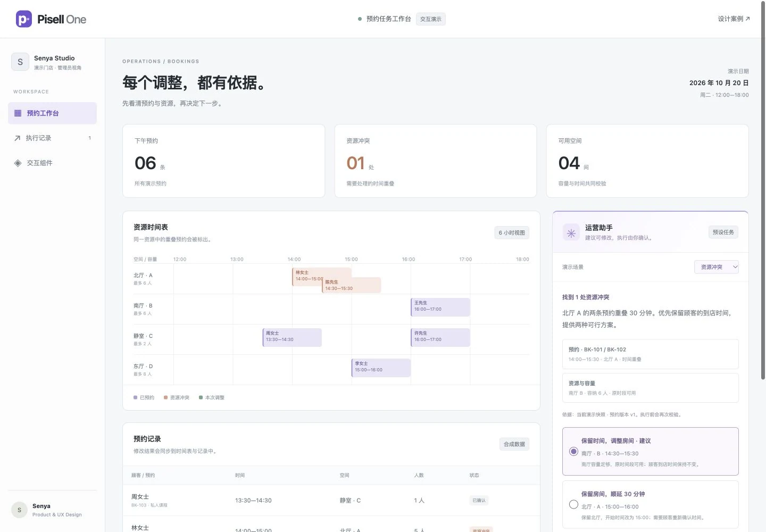
Task: Click the 时间 column header
Action: pyautogui.click(x=240, y=475)
